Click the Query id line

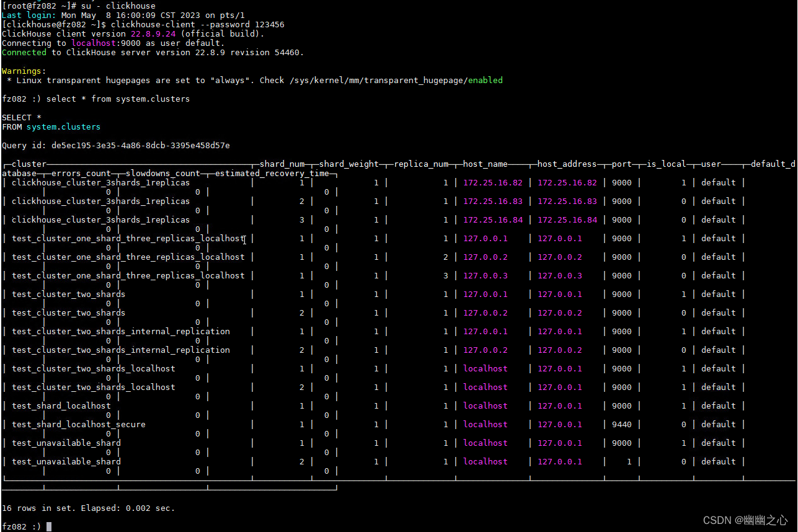116,145
